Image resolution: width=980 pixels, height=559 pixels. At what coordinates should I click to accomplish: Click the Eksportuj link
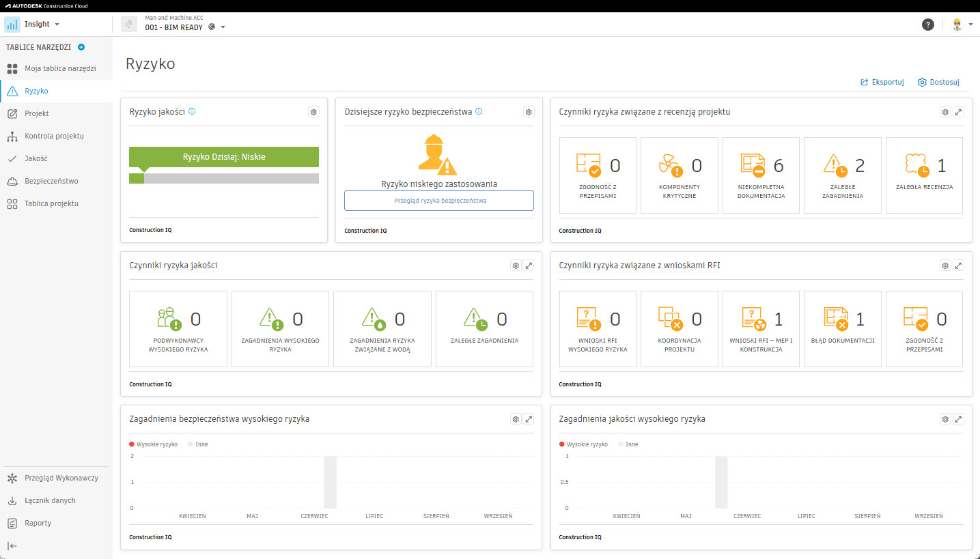[x=882, y=82]
